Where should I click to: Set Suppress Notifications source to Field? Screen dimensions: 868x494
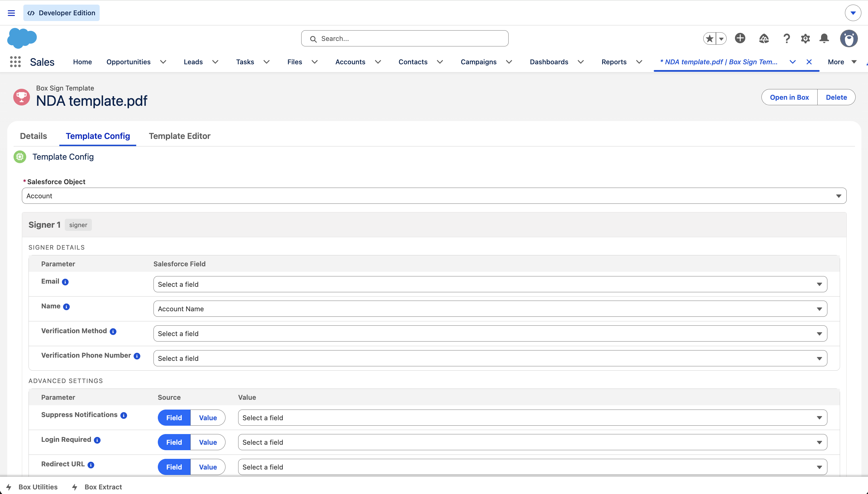tap(174, 418)
